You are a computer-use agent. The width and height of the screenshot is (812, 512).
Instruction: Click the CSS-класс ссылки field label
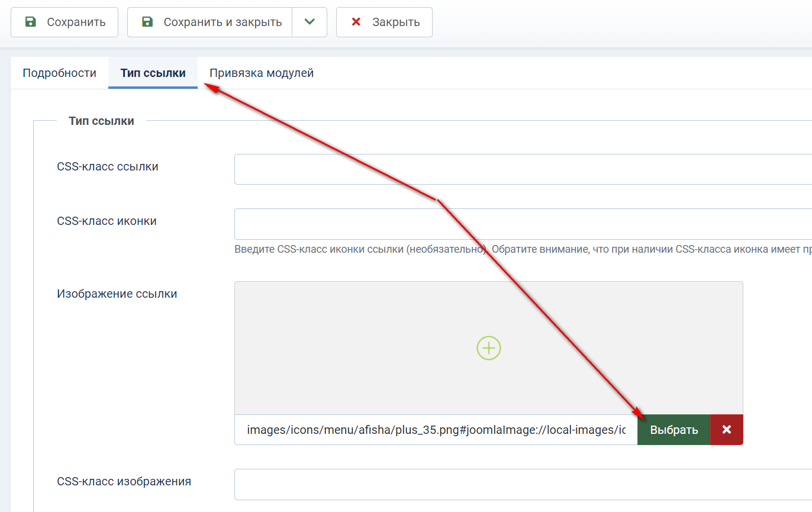pyautogui.click(x=108, y=167)
